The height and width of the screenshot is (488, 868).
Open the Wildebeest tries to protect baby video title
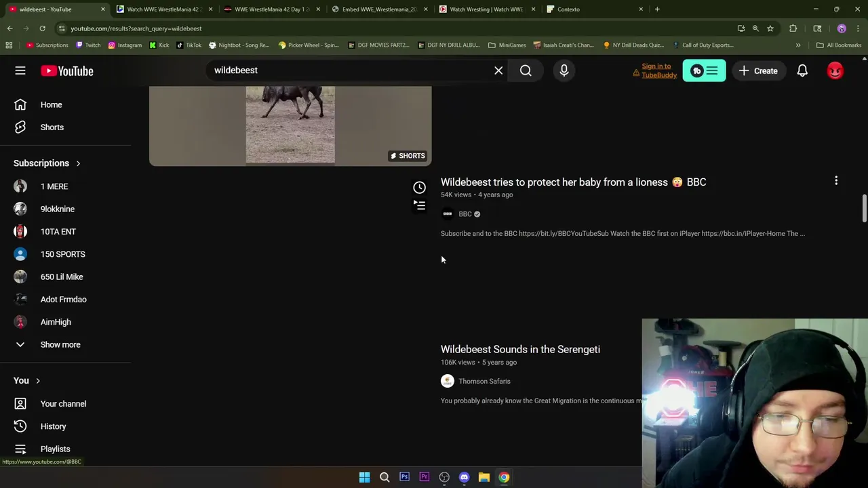click(x=573, y=182)
